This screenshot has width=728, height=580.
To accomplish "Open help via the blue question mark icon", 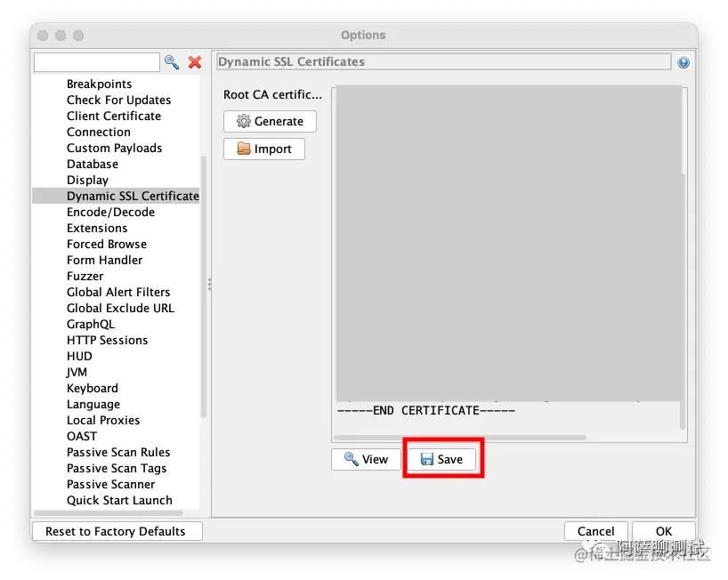I will coord(683,62).
